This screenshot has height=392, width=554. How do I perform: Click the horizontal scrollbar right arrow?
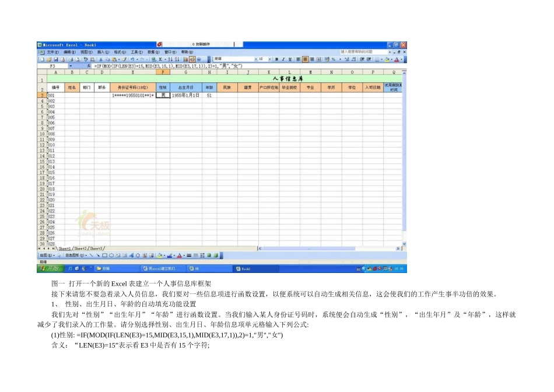tap(398, 249)
